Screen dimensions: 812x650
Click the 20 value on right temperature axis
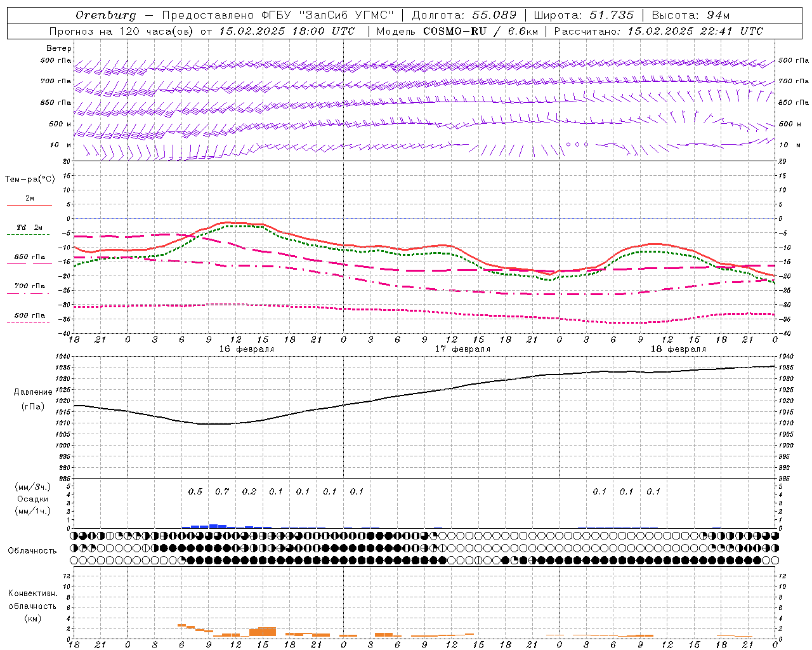click(783, 161)
